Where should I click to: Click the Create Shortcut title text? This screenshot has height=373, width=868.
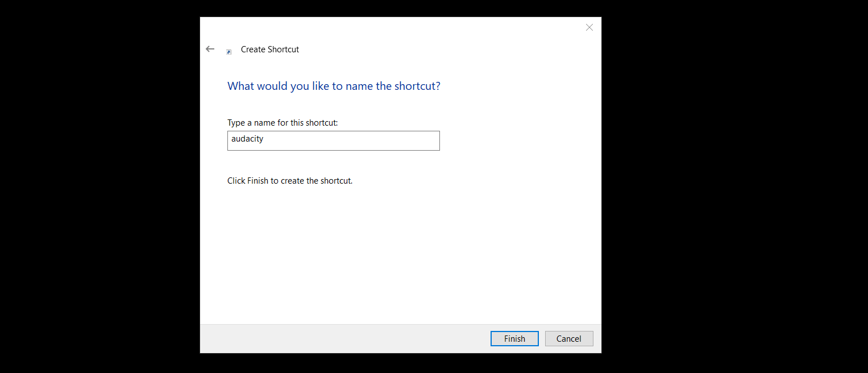pyautogui.click(x=270, y=49)
